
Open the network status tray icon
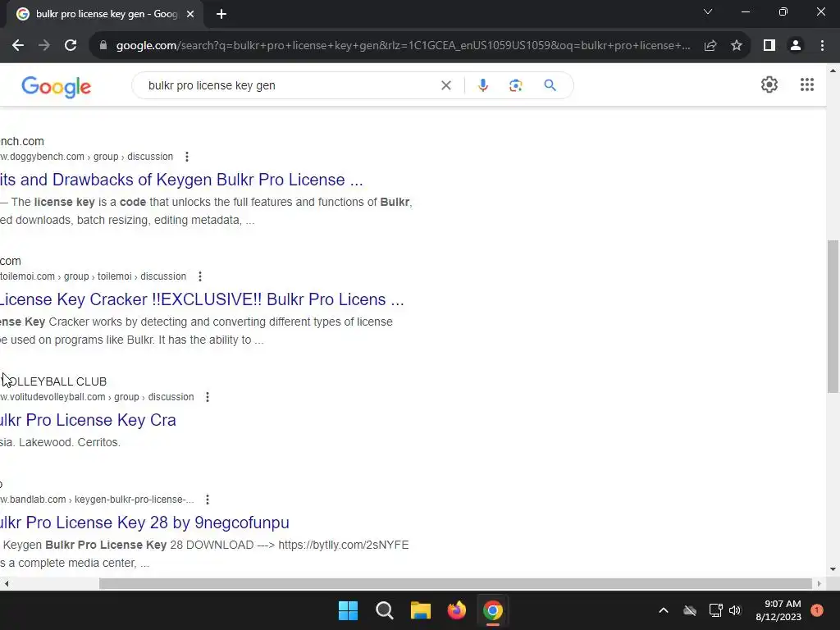715,610
